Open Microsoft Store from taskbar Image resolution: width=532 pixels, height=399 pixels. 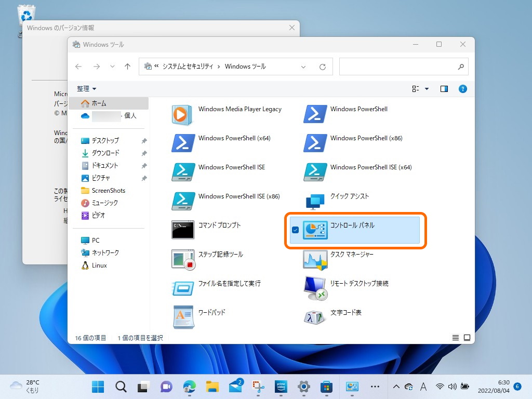coord(326,387)
